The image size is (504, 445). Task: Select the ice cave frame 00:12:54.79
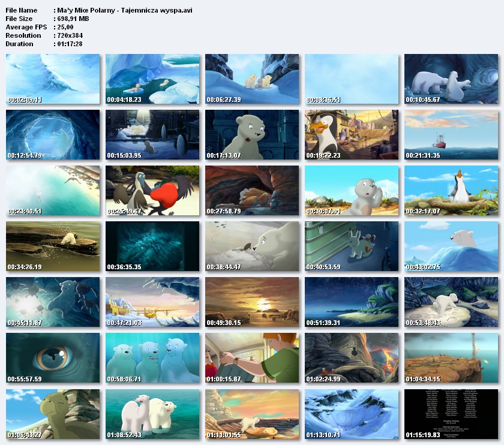(x=53, y=134)
